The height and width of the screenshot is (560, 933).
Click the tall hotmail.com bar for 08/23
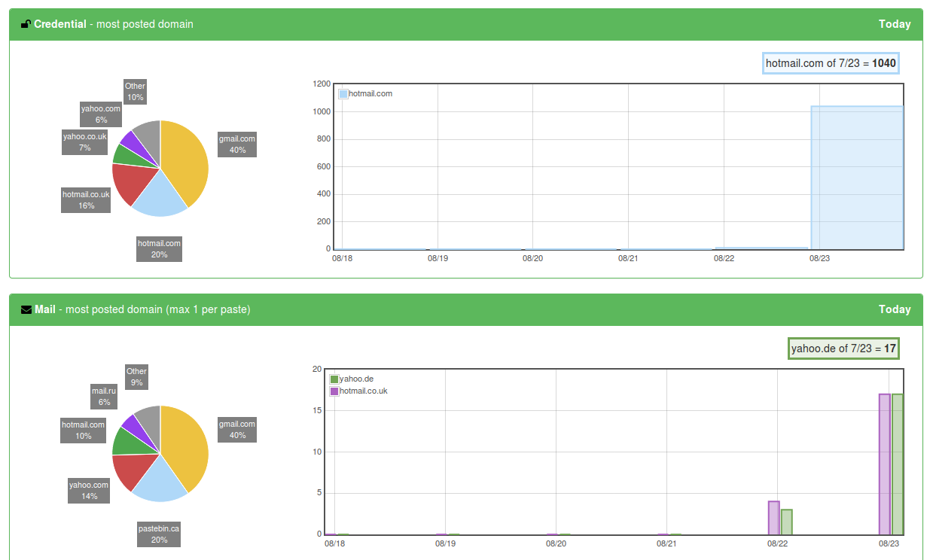tap(856, 178)
